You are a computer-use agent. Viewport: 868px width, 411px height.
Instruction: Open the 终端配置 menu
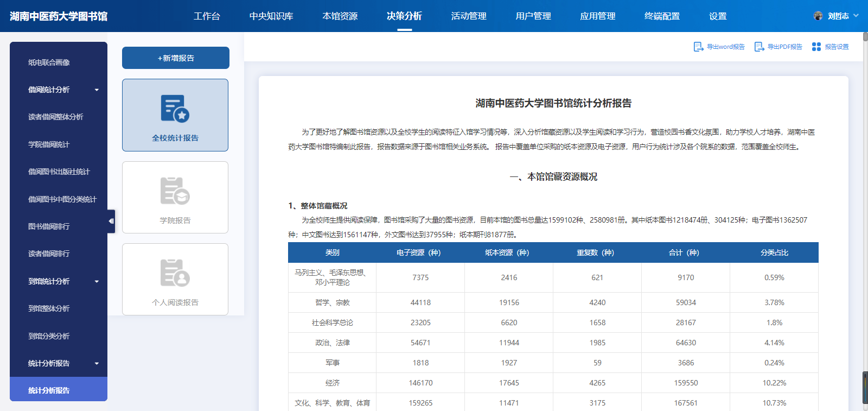pos(662,16)
